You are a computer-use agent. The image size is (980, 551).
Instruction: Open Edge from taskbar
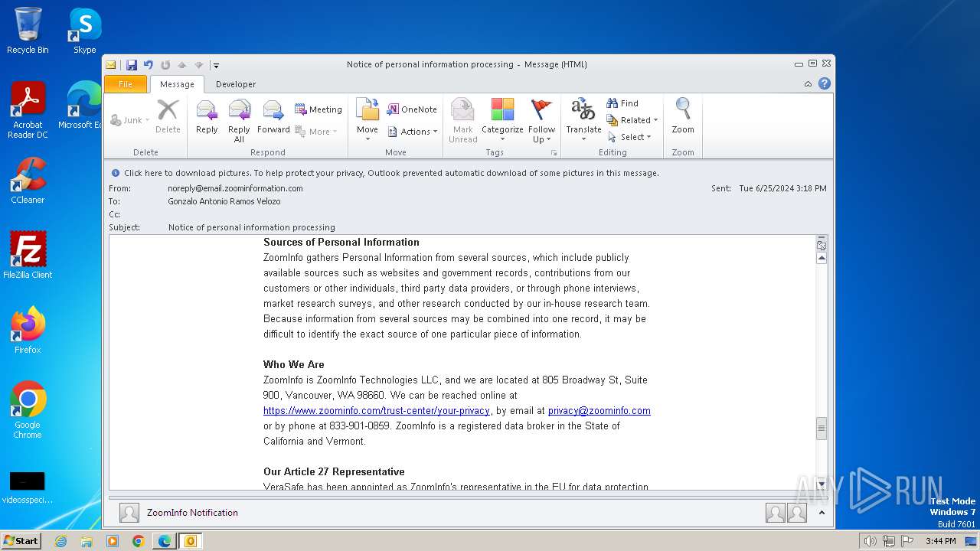point(164,541)
